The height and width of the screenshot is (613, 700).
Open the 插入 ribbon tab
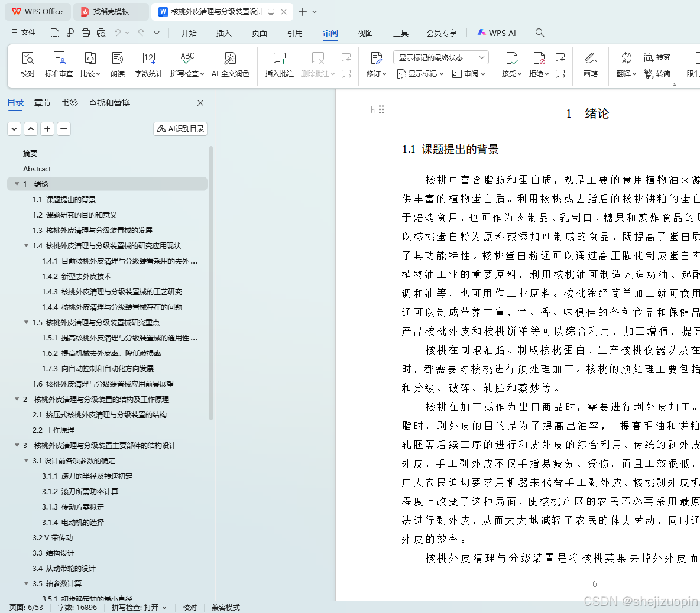pos(223,33)
